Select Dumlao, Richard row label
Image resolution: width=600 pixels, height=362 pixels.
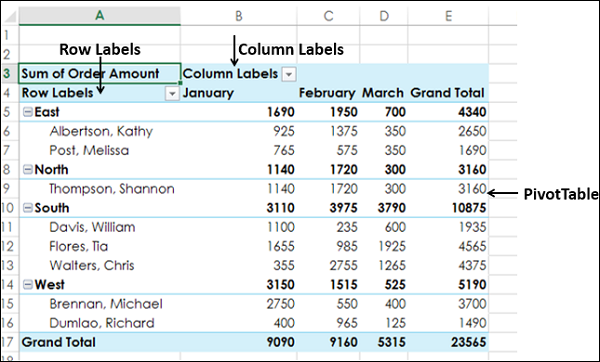[102, 323]
